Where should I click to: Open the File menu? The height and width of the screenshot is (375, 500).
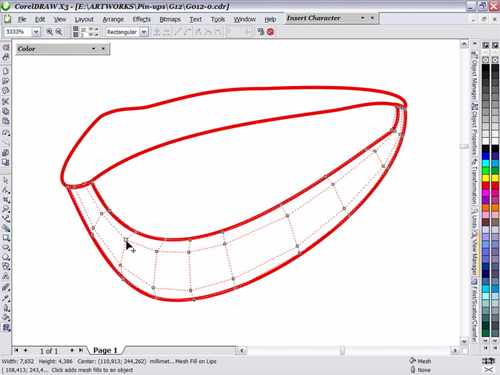pyautogui.click(x=22, y=19)
